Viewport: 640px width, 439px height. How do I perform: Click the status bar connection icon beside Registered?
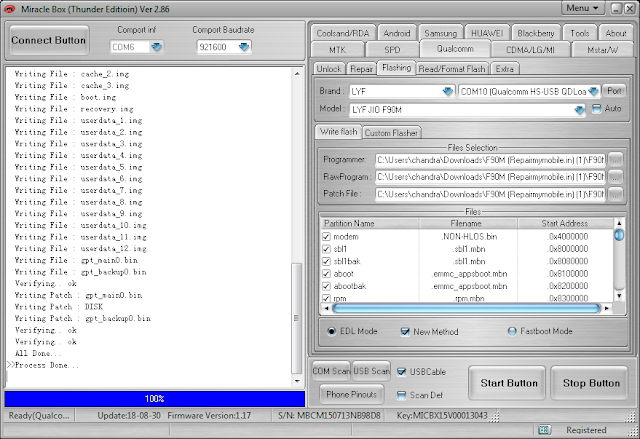click(x=544, y=430)
